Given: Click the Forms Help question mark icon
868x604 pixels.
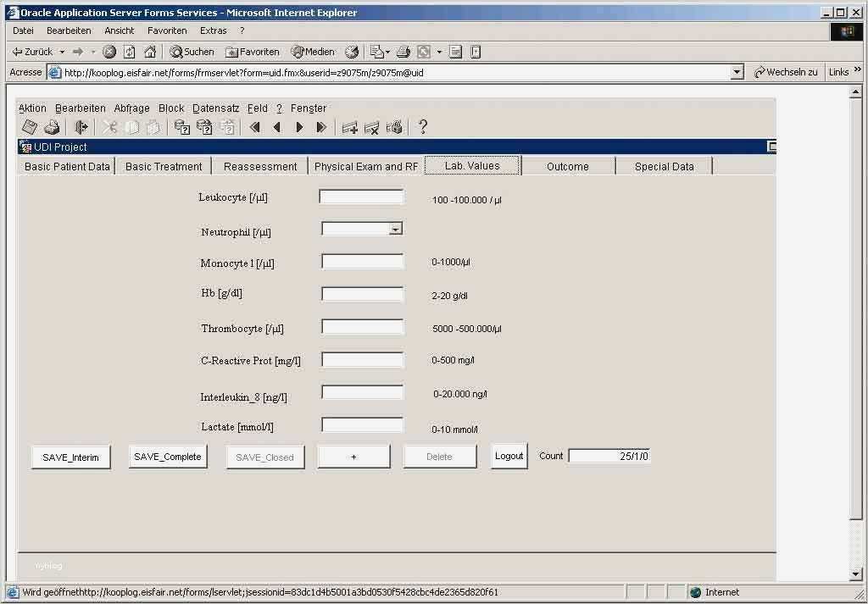Looking at the screenshot, I should [x=423, y=127].
